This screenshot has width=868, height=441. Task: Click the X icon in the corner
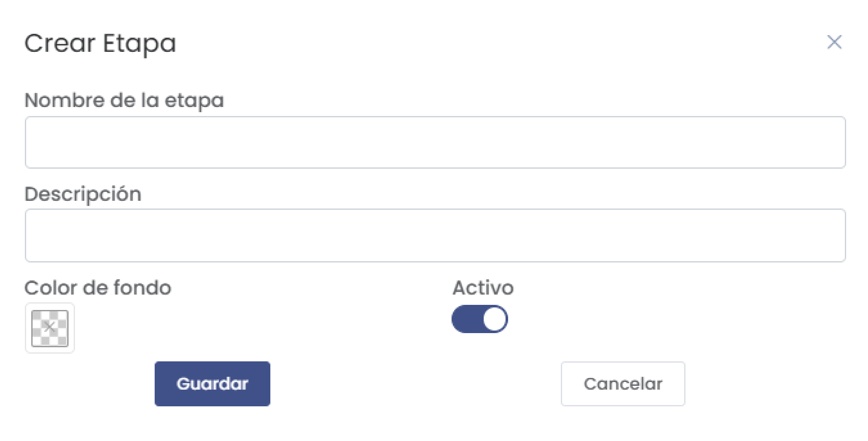click(x=834, y=42)
